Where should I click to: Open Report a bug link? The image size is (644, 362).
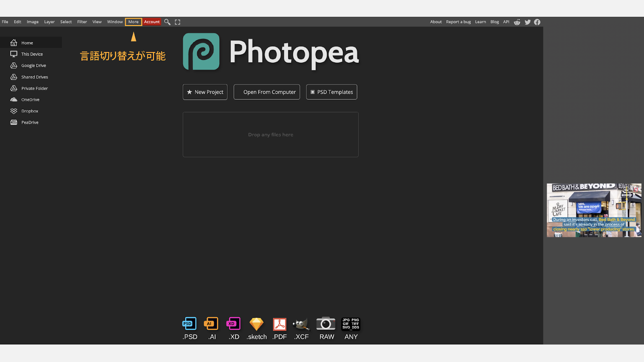[x=458, y=22]
